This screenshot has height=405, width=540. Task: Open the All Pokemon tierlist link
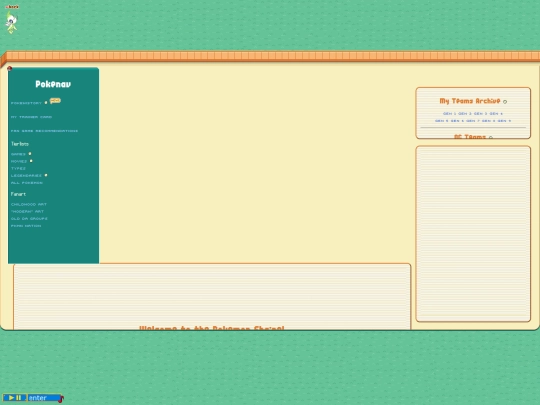(x=27, y=183)
